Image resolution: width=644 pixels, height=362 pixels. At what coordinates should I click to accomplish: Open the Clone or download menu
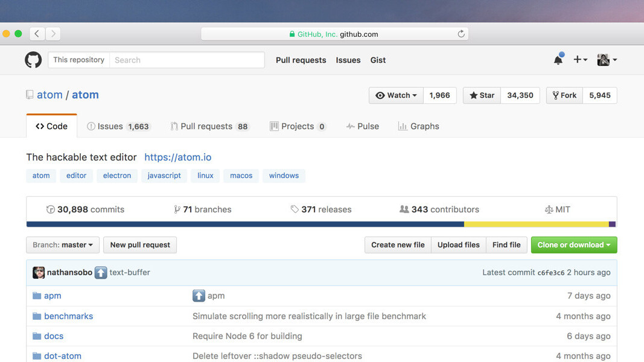(x=573, y=245)
